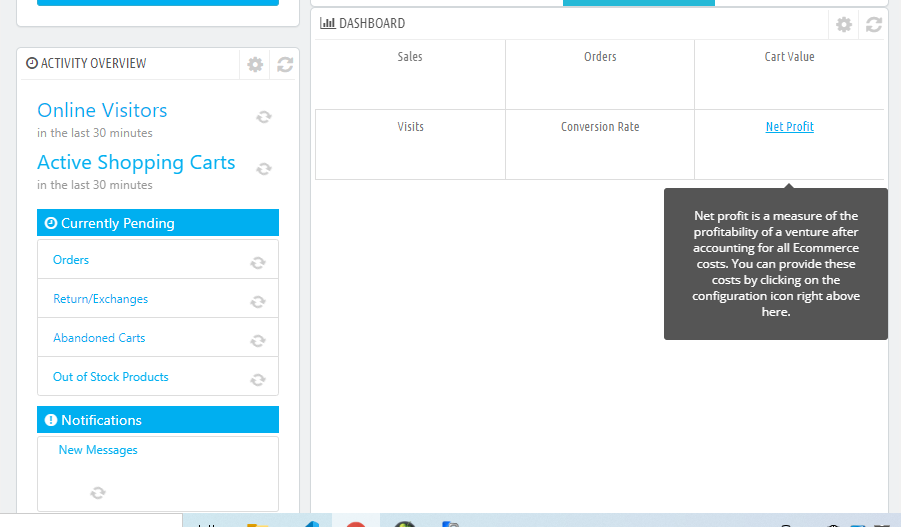Refresh the Dashboard panel

click(873, 25)
